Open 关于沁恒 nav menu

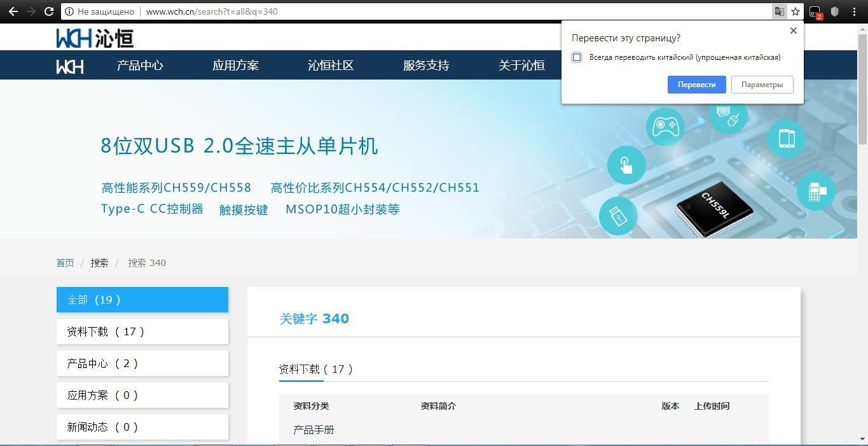(521, 66)
